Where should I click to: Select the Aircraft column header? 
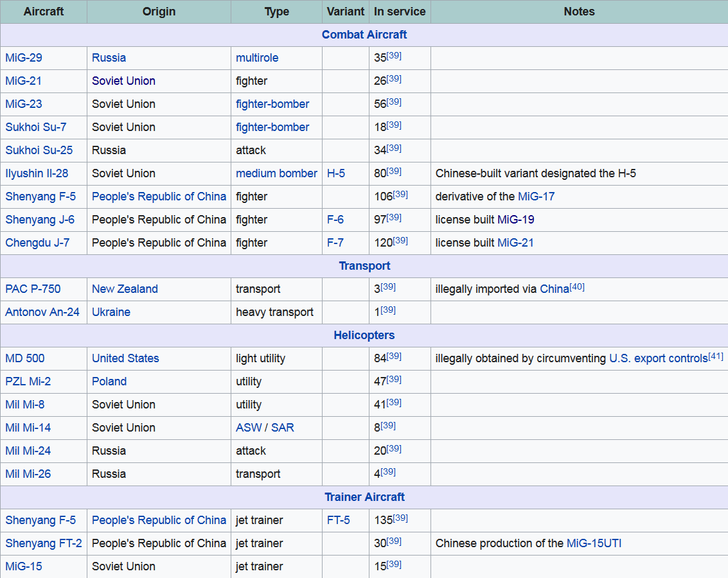pos(44,12)
